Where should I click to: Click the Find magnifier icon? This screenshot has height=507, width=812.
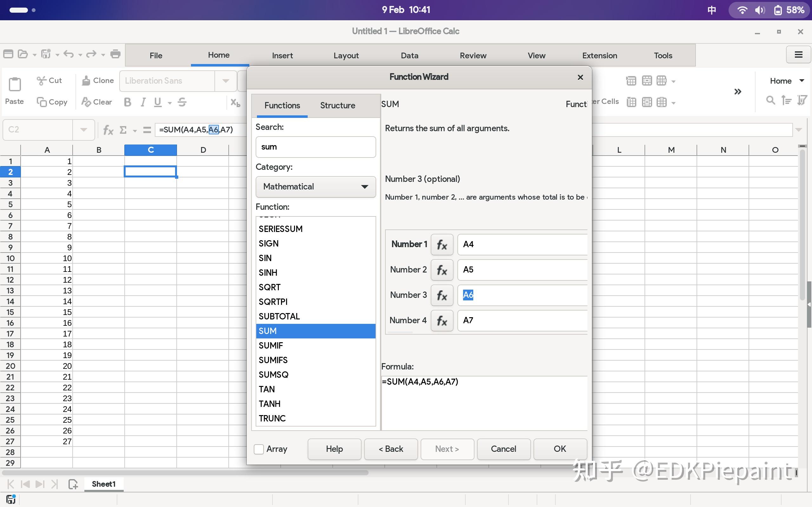(770, 100)
